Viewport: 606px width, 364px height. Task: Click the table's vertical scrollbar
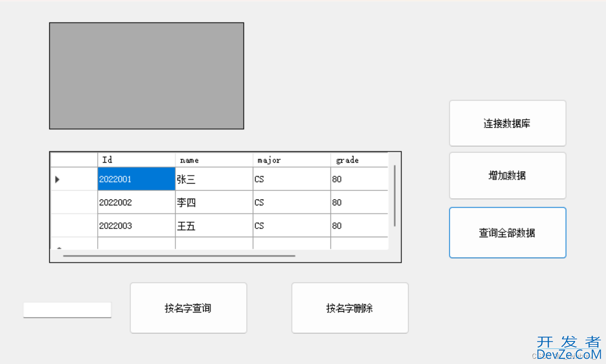coord(395,196)
